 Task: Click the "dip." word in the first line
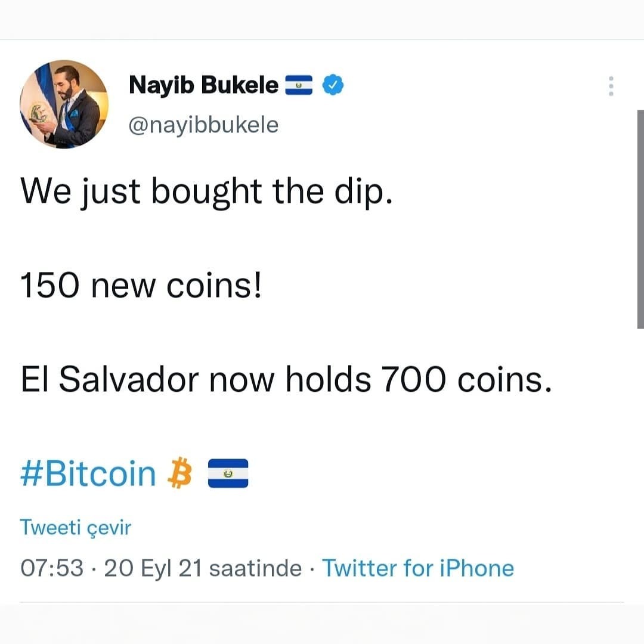(364, 192)
